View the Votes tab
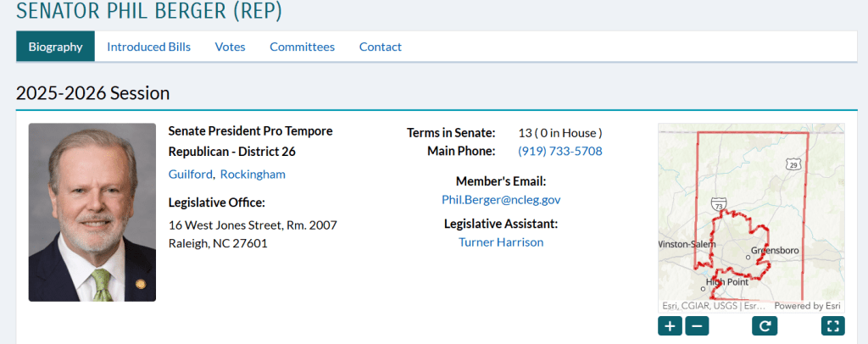This screenshot has height=344, width=868. 230,47
